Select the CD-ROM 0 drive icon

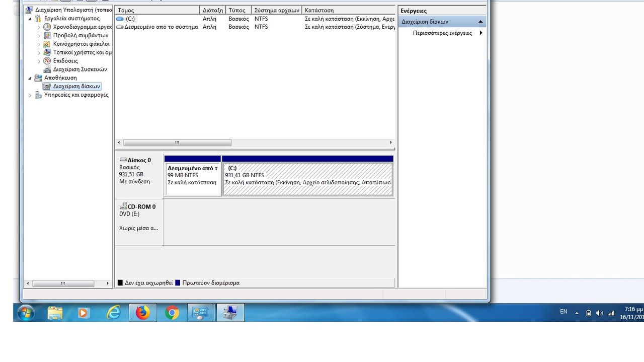coord(123,206)
